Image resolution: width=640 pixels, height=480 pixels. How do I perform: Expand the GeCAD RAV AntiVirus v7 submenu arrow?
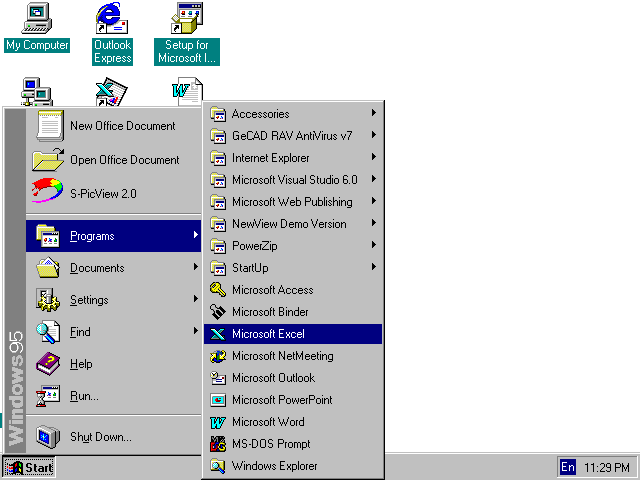[373, 135]
